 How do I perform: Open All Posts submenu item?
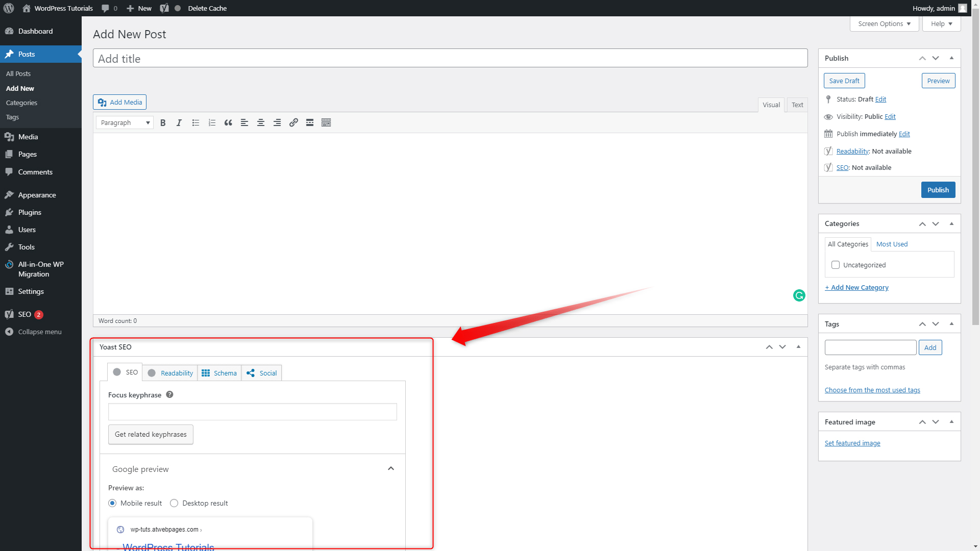18,73
